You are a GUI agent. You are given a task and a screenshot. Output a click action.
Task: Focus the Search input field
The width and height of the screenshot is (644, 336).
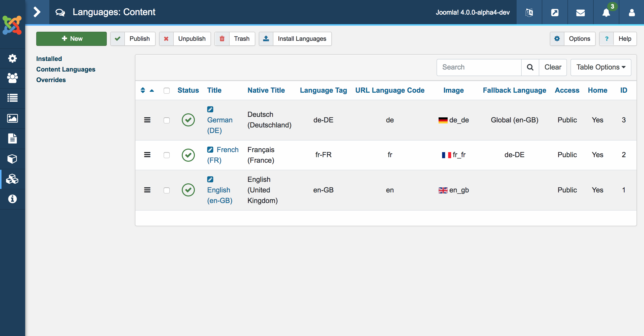(479, 67)
